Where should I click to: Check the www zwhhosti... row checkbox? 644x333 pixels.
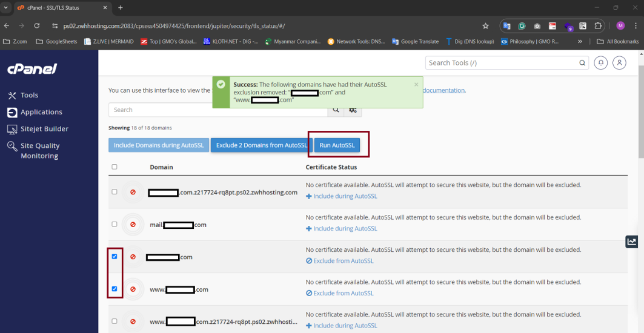(x=114, y=321)
